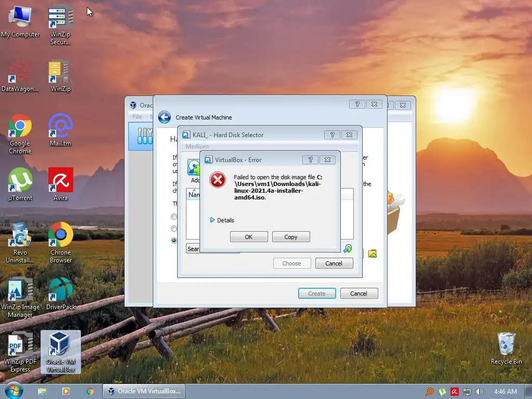Click the Avira tray icon
The width and height of the screenshot is (532, 399).
pos(455,392)
